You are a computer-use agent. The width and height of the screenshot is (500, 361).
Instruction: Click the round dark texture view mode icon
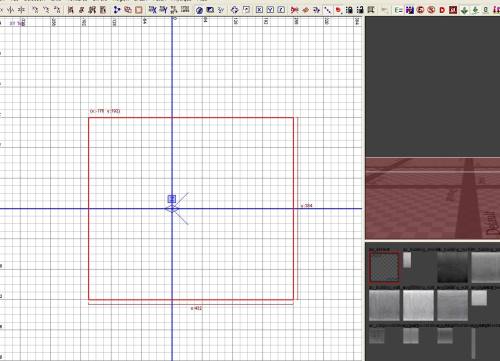(x=199, y=10)
